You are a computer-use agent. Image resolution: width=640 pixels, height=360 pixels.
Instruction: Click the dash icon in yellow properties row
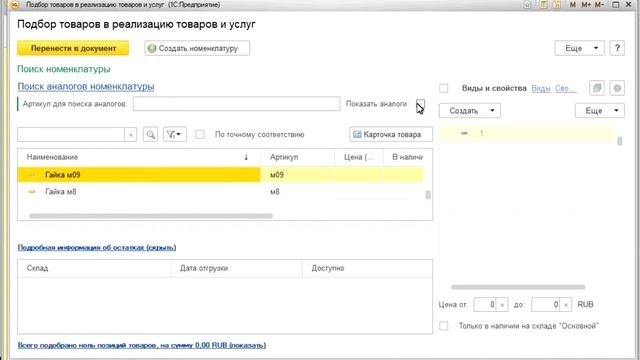(464, 133)
